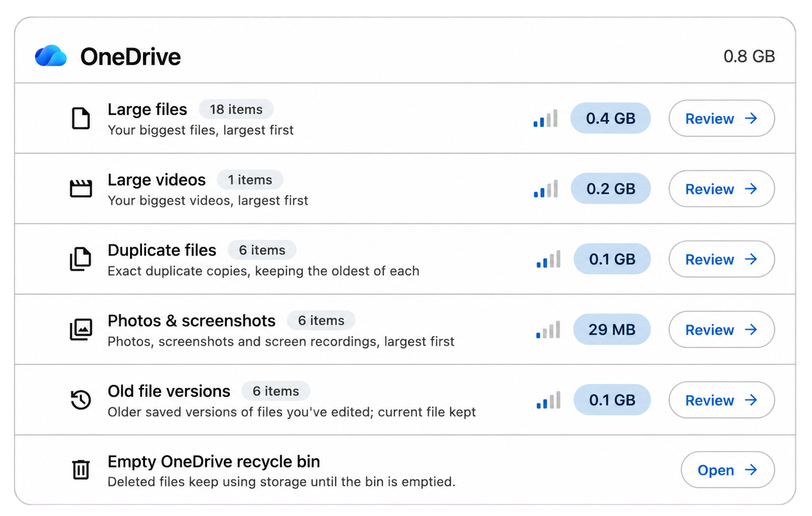Click the Duplicate files title

pyautogui.click(x=162, y=250)
